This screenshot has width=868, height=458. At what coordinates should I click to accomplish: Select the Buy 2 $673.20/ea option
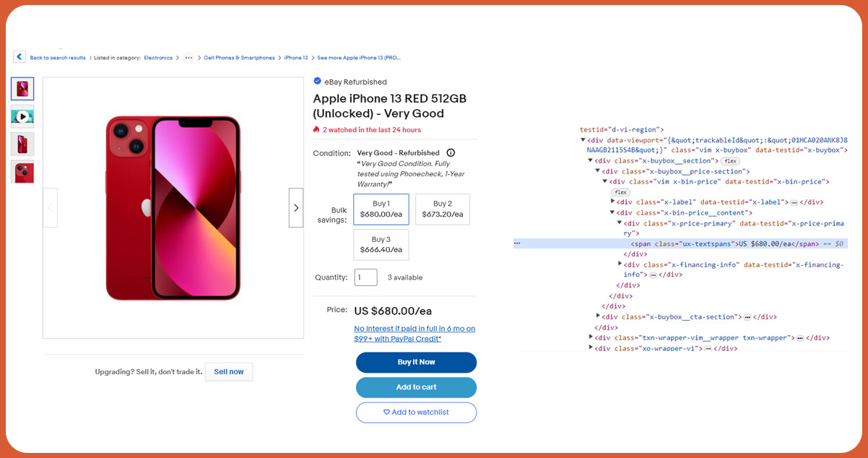[x=442, y=209]
